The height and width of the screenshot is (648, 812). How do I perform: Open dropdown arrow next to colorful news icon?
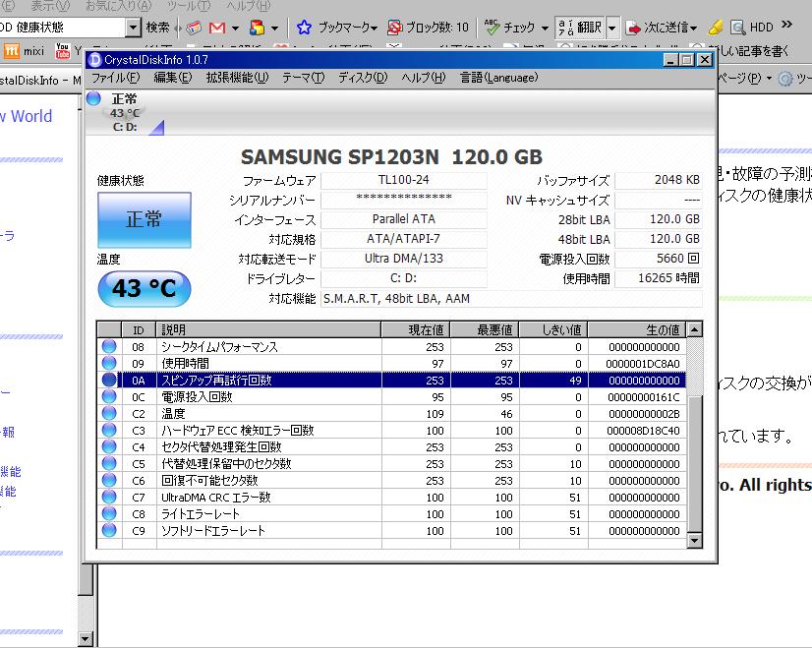point(274,28)
